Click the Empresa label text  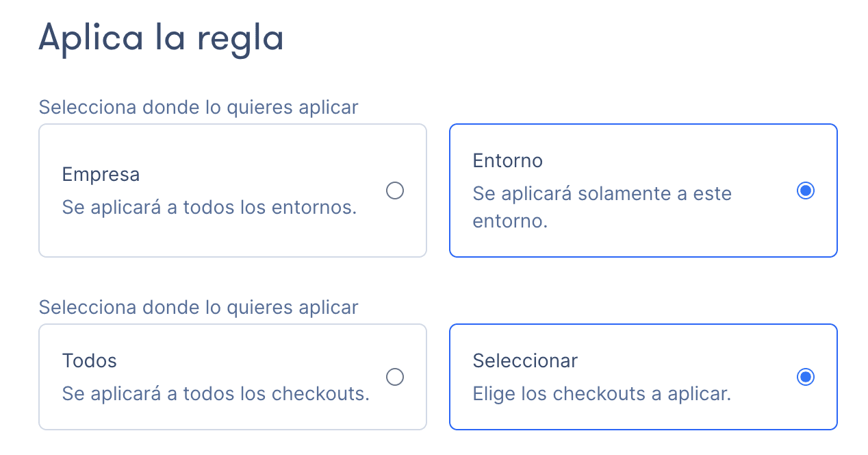(x=101, y=174)
